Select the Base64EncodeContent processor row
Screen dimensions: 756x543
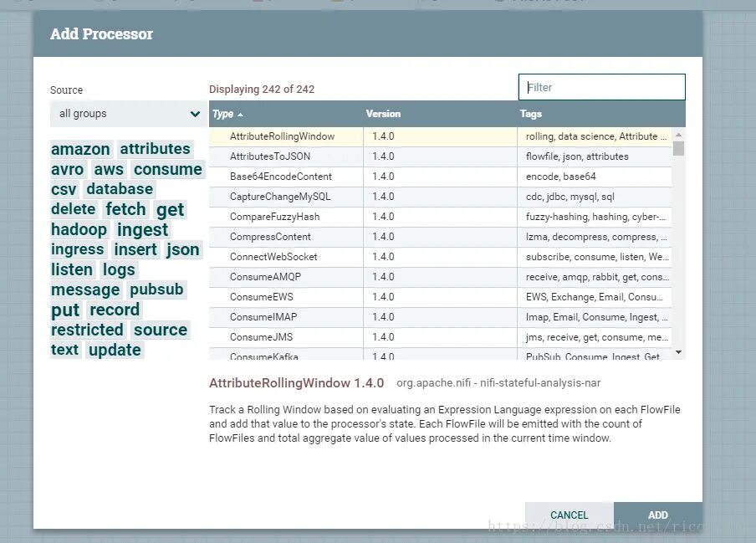click(440, 177)
